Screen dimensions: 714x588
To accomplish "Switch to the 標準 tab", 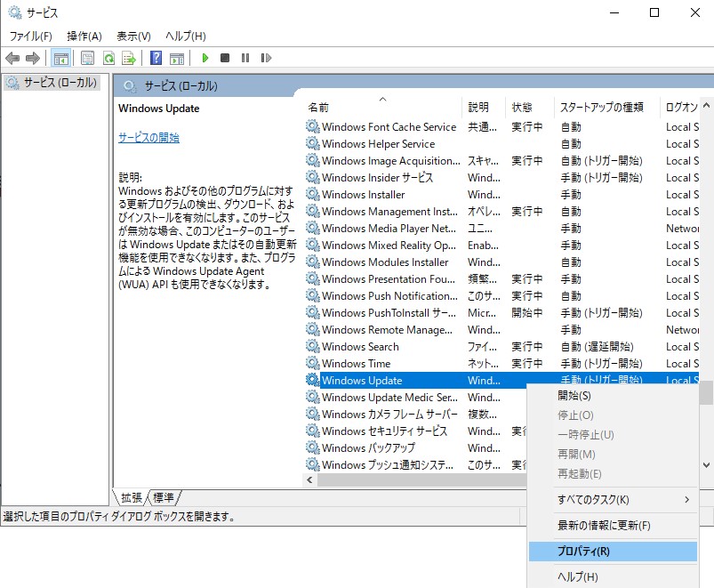I will [164, 497].
